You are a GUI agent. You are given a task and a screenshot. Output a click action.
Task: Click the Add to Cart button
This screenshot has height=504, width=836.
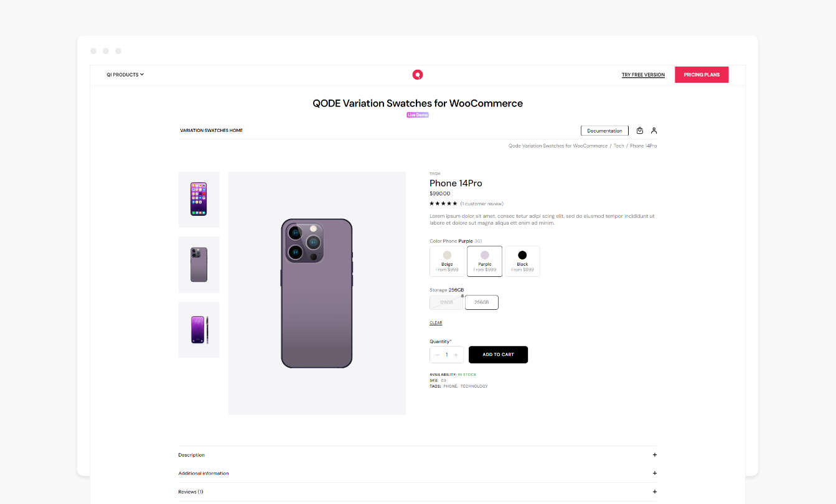(498, 355)
